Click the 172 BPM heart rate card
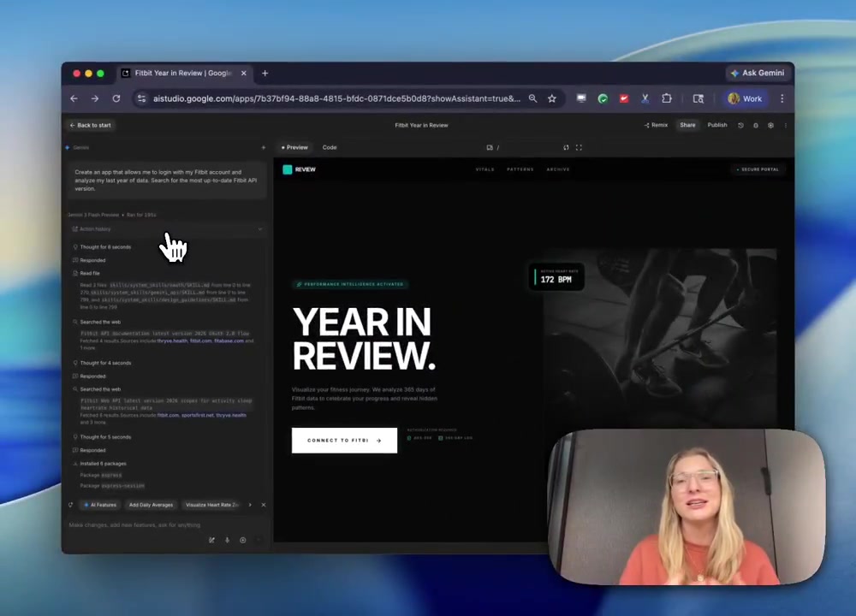Image resolution: width=856 pixels, height=616 pixels. click(556, 276)
